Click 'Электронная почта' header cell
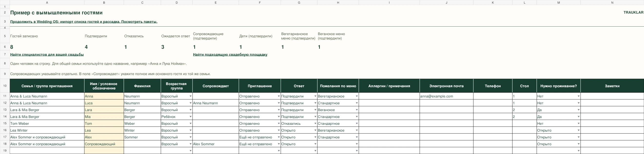The image size is (644, 154). click(x=447, y=86)
